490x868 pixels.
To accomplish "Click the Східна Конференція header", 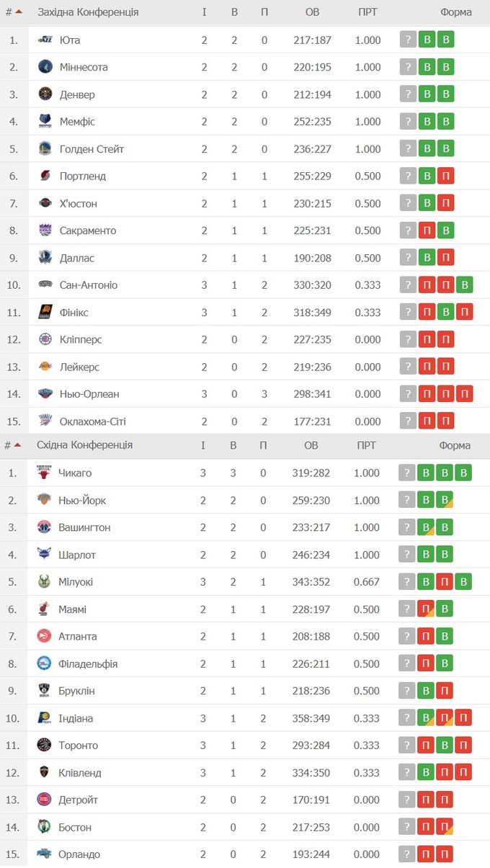I will 84,445.
